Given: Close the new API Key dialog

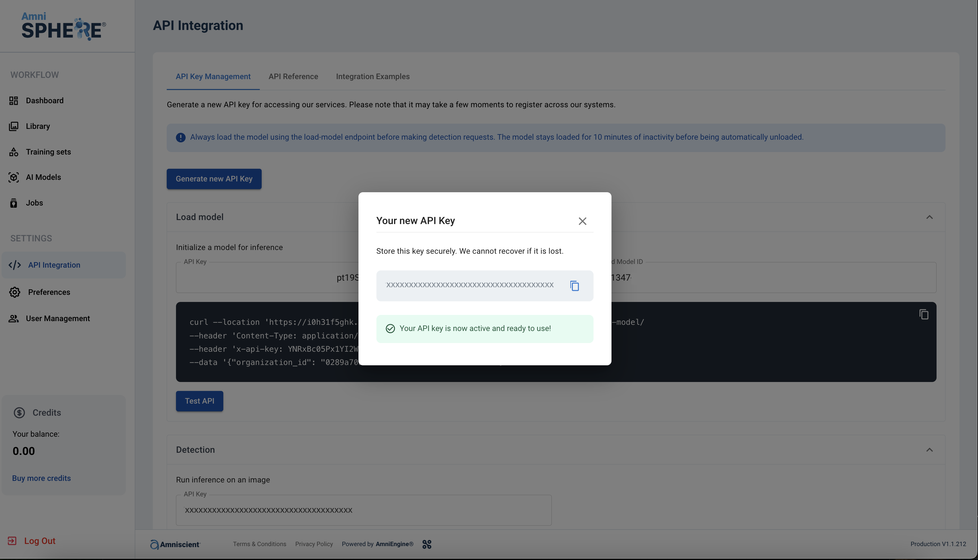Looking at the screenshot, I should (x=582, y=221).
